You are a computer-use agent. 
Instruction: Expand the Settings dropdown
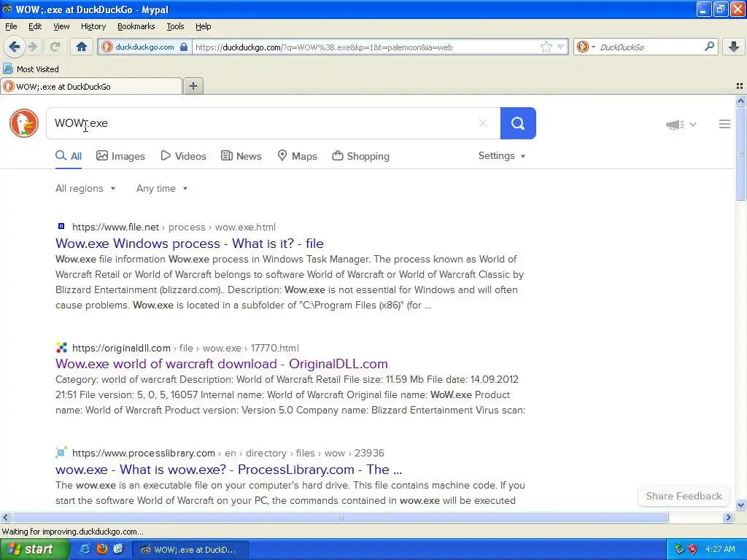tap(502, 156)
